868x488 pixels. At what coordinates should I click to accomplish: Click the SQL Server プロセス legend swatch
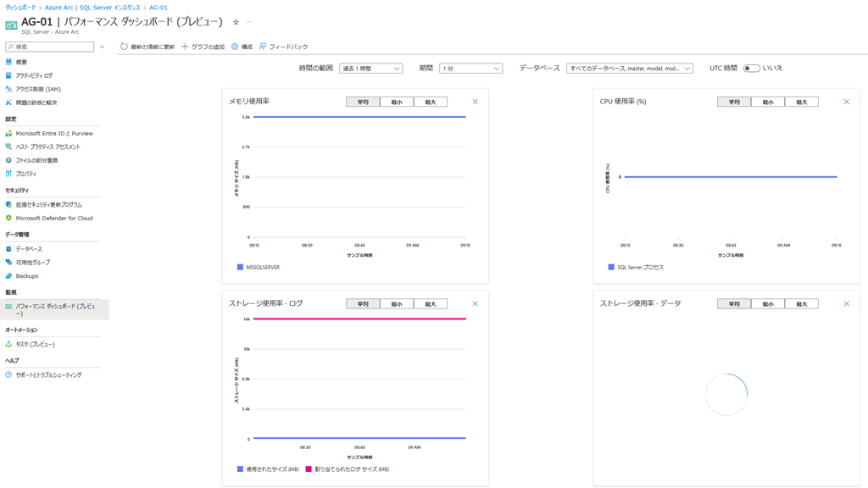click(x=611, y=267)
